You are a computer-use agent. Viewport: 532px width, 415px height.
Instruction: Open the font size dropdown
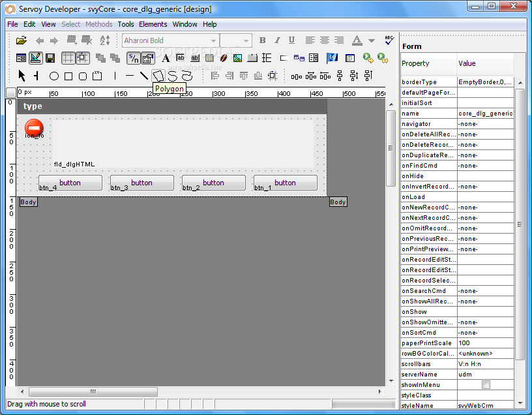point(246,40)
